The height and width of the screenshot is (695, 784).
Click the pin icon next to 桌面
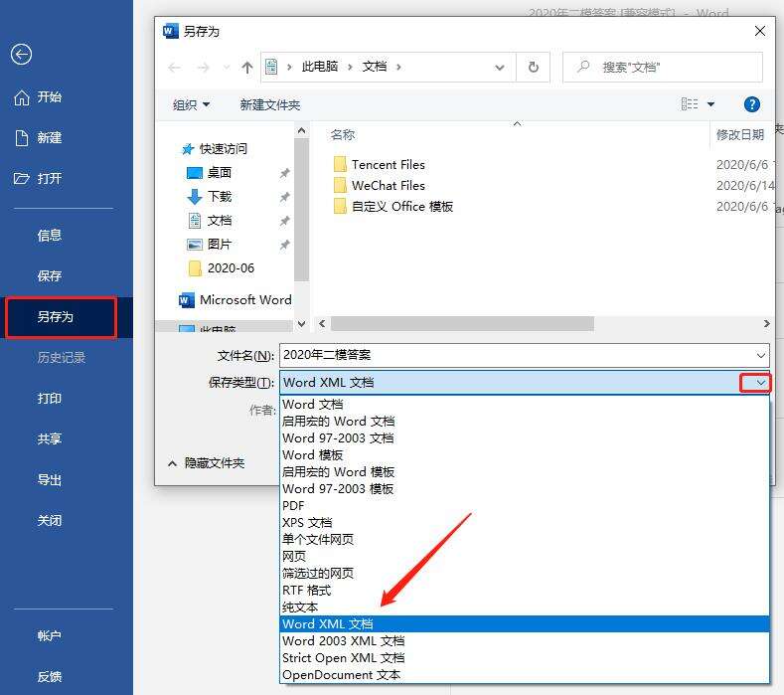pos(284,173)
